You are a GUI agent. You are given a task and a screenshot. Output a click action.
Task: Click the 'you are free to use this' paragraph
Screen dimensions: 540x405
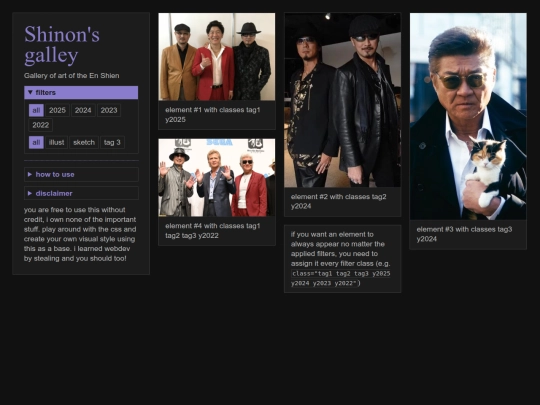coord(80,234)
